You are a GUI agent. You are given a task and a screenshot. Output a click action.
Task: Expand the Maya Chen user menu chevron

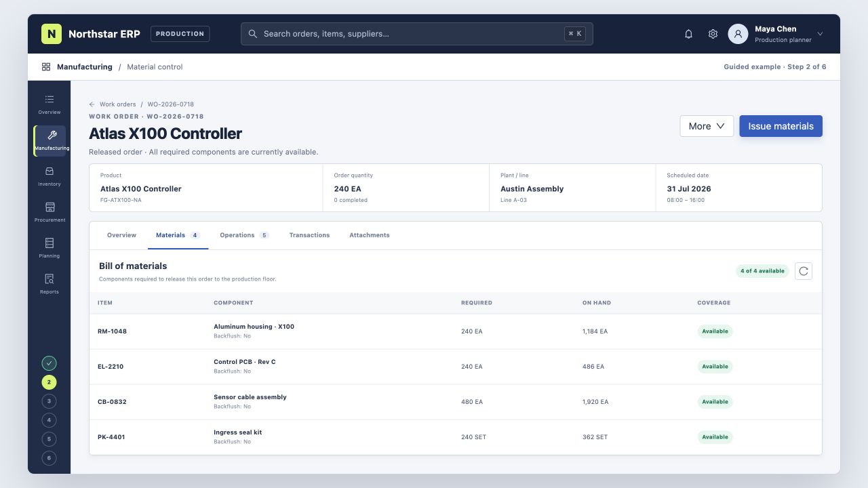(820, 34)
